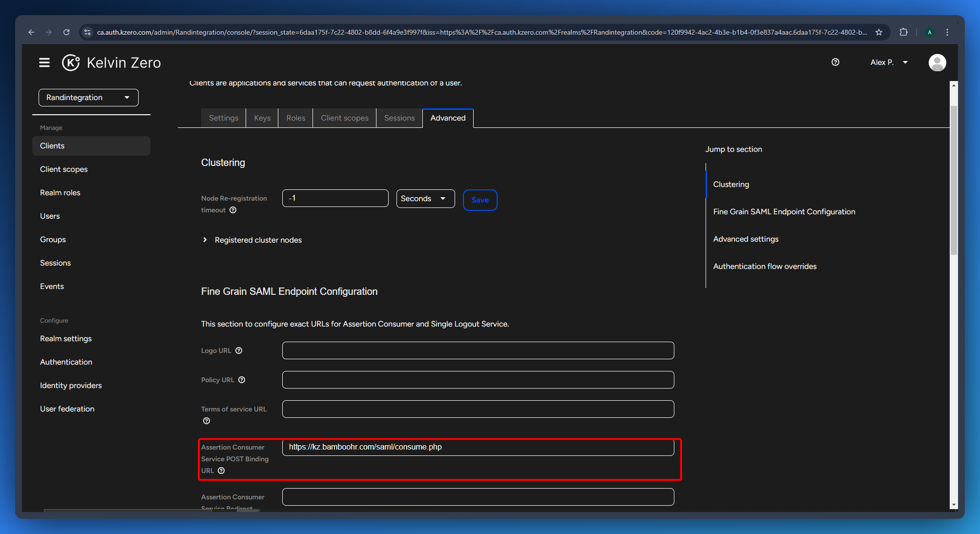Open the Chrome profile badge
The width and height of the screenshot is (980, 534).
(x=930, y=32)
